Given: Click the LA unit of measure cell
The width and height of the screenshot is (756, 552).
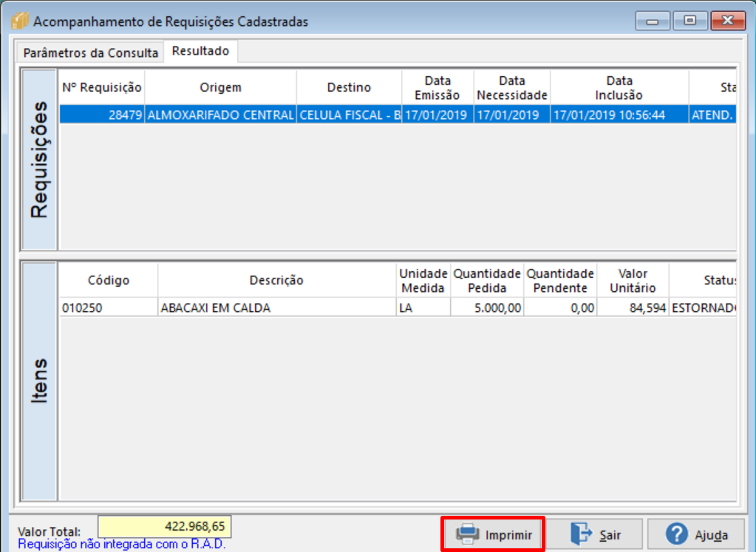Looking at the screenshot, I should coord(423,307).
